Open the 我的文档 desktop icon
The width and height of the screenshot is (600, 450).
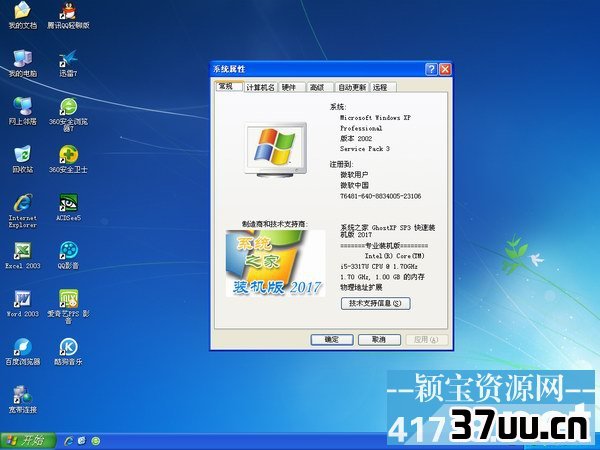point(23,15)
